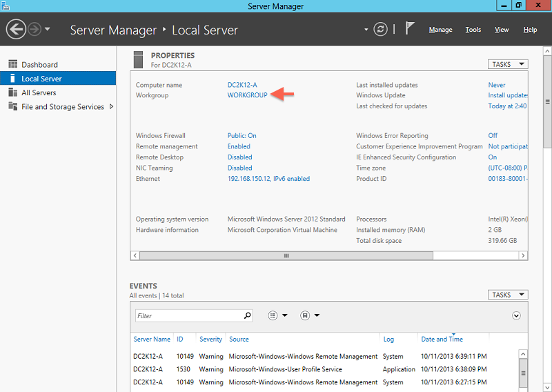Click the IE Enhanced Security On link

point(493,157)
